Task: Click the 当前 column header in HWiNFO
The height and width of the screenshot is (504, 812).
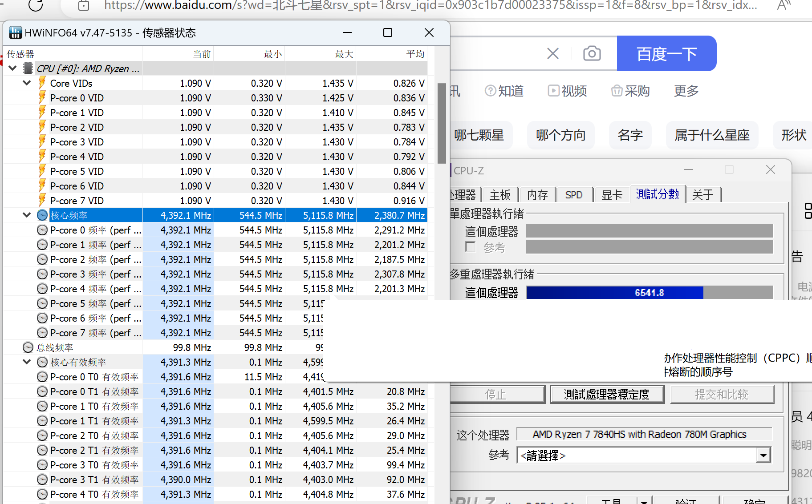Action: pos(178,54)
